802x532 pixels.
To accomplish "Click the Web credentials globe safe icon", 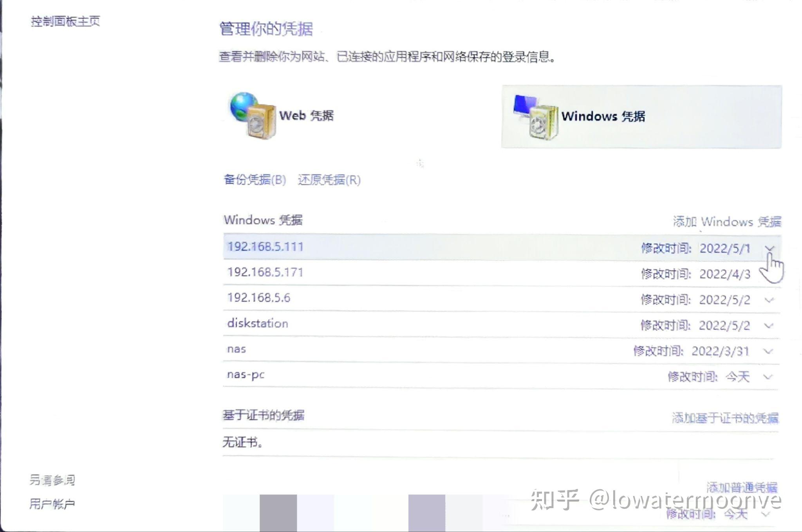I will pos(253,115).
